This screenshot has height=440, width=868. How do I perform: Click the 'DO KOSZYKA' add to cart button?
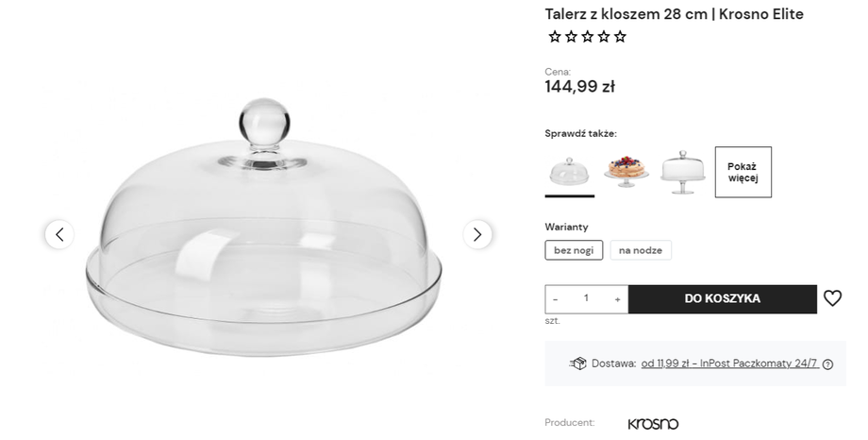723,298
